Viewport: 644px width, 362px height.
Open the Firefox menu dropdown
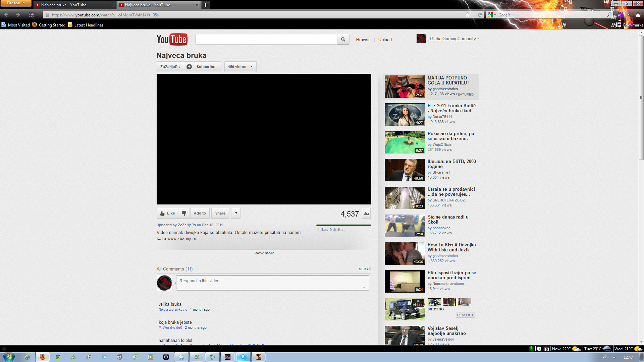(15, 3)
